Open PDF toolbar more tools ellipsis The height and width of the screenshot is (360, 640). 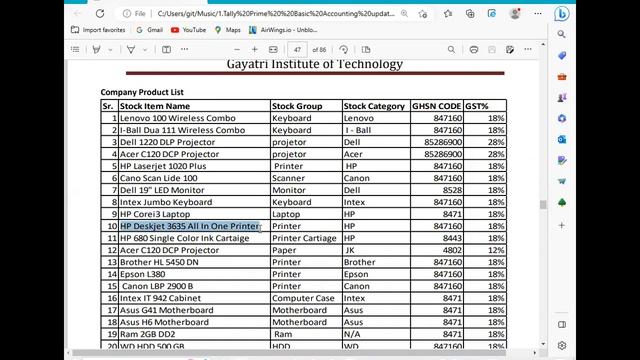click(184, 49)
